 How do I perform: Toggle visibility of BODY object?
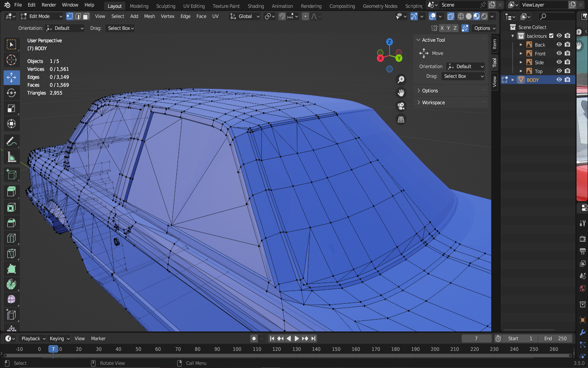[x=559, y=80]
